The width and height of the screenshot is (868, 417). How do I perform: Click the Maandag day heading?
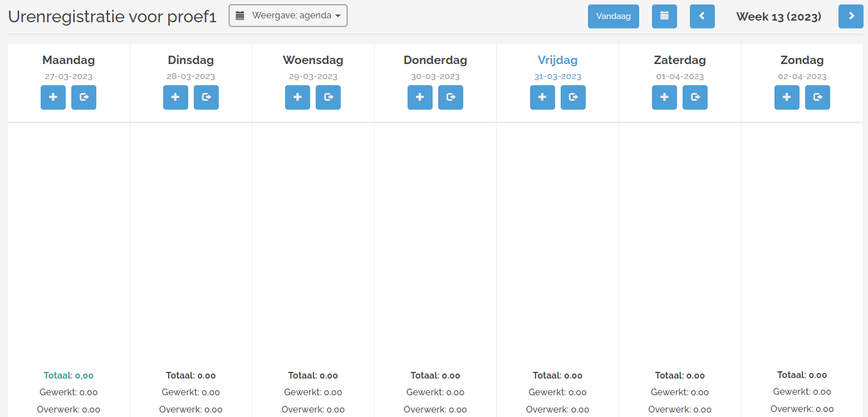coord(68,60)
